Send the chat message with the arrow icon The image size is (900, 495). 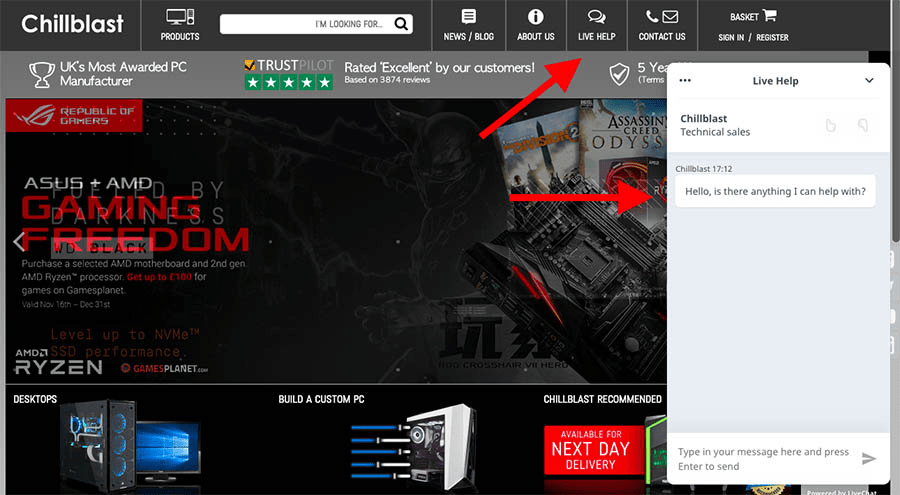(869, 459)
